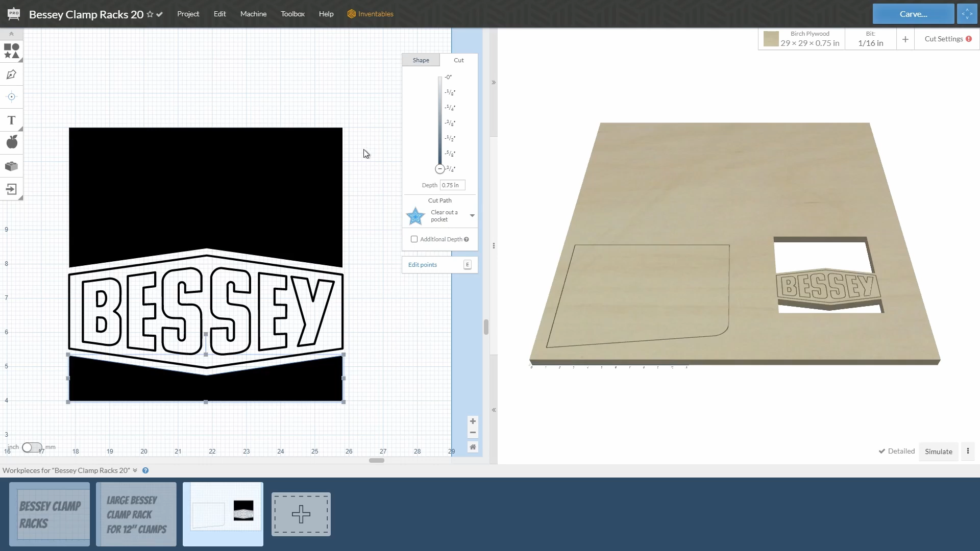The height and width of the screenshot is (551, 980).
Task: Click the Drill point tool icon
Action: click(11, 97)
